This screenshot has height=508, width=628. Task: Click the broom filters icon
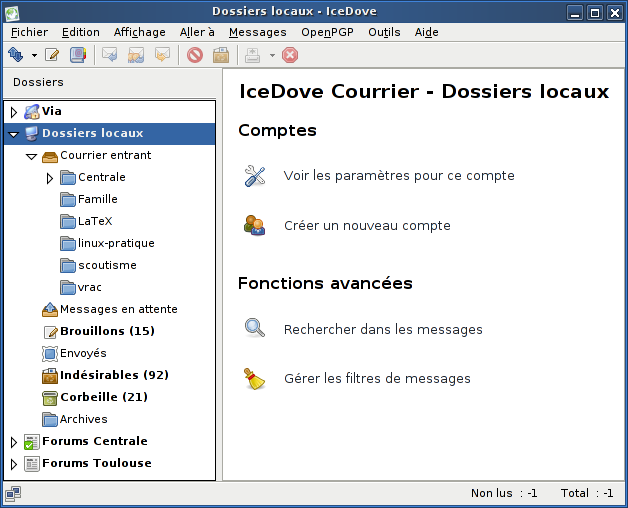pos(255,379)
